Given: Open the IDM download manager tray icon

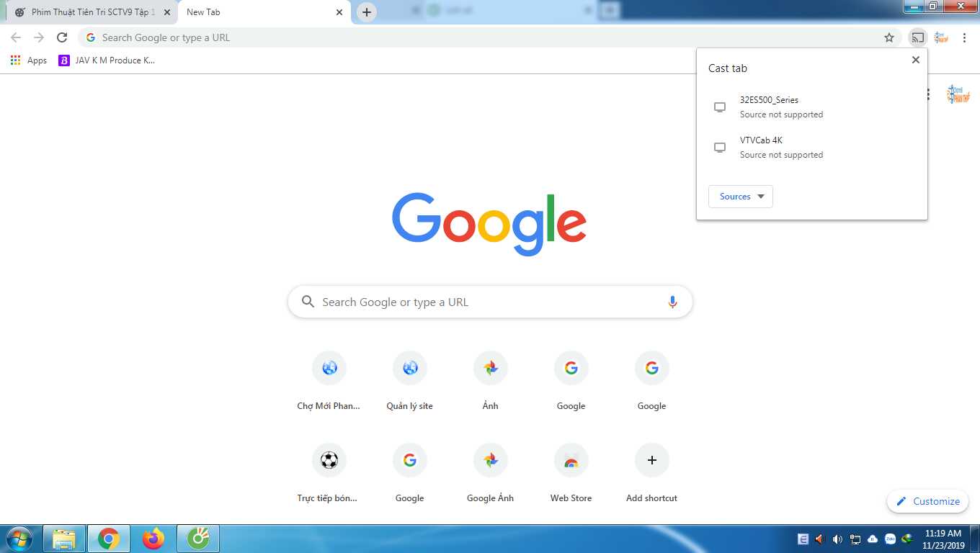Looking at the screenshot, I should coord(908,539).
